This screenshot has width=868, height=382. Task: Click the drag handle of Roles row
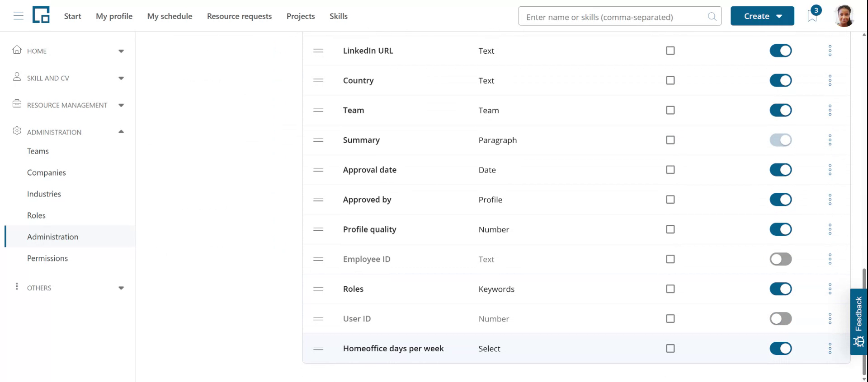(x=318, y=289)
